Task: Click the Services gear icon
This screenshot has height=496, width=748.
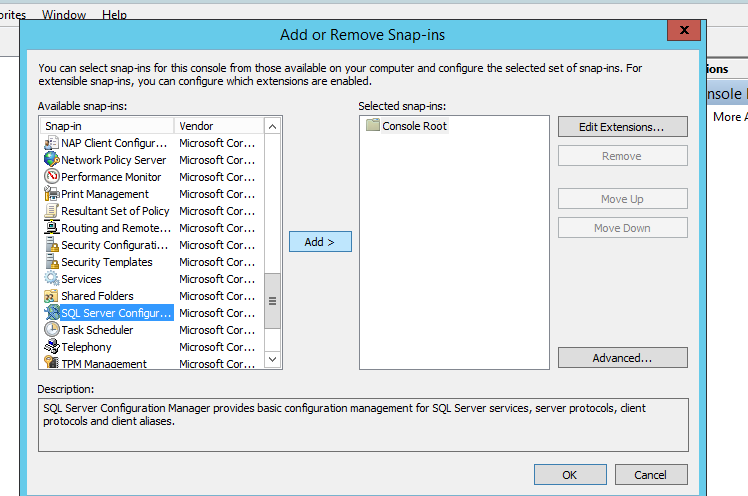Action: point(52,279)
